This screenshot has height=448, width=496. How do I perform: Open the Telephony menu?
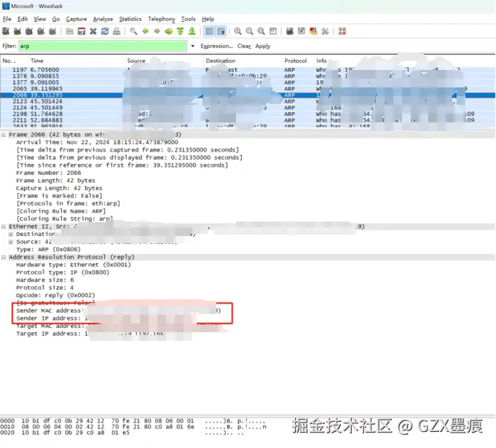[161, 19]
